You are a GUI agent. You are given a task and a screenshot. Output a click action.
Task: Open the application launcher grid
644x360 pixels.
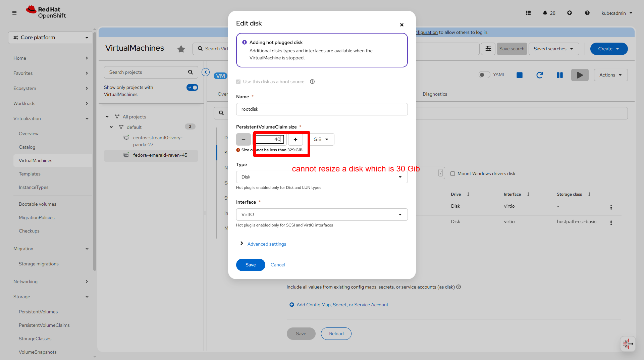point(528,13)
